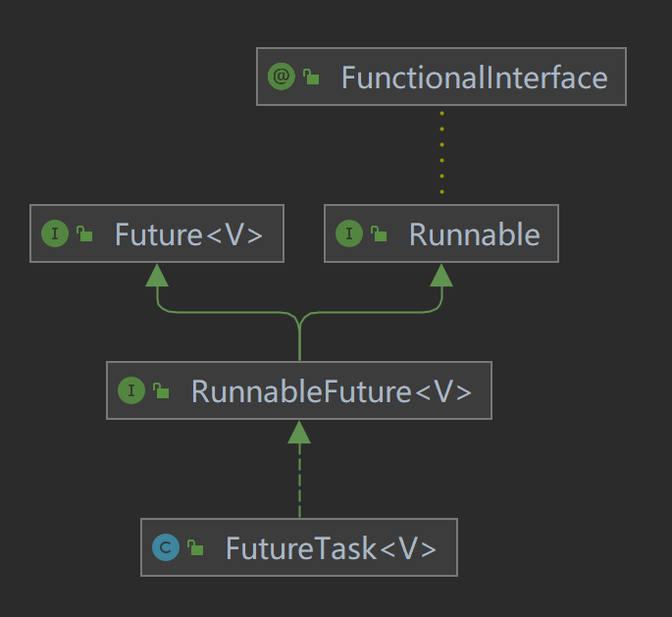
Task: Click the lock icon beside RunnableFuture<V>
Action: click(161, 391)
